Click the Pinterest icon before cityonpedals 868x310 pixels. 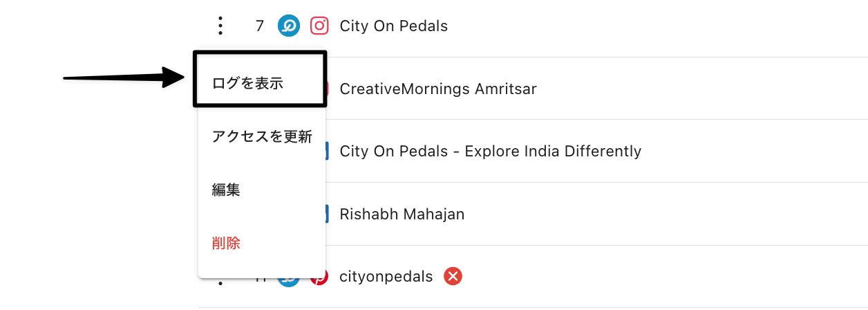click(x=321, y=278)
